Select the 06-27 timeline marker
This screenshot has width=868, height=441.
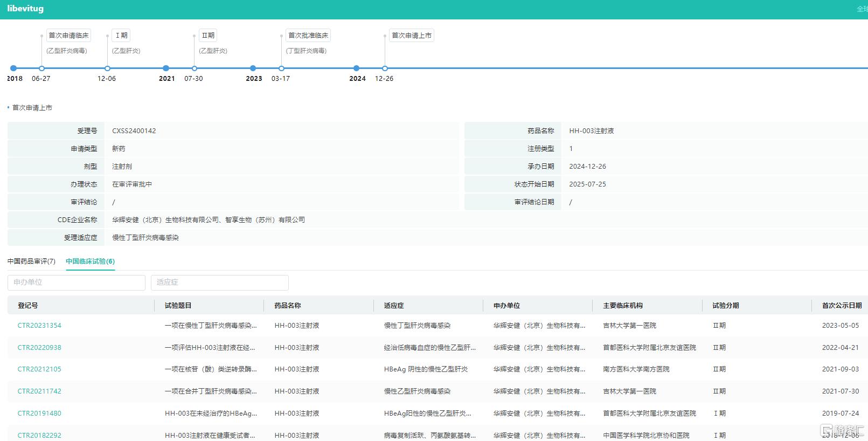point(41,68)
